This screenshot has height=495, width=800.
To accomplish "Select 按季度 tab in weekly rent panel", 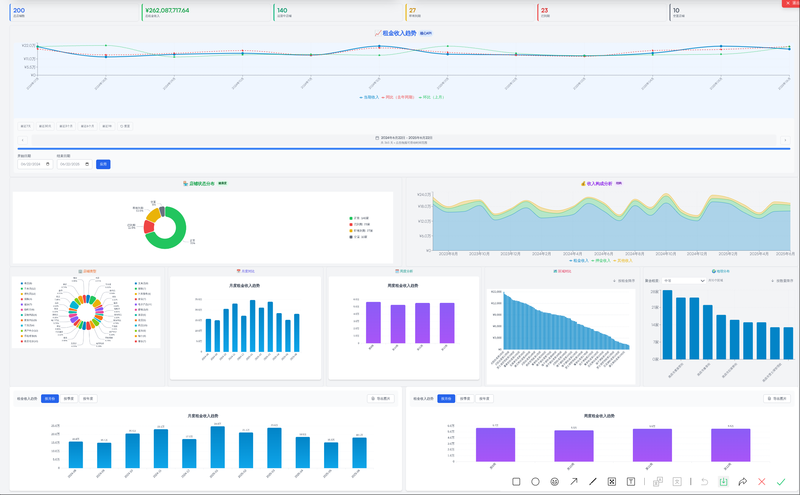I will click(x=465, y=399).
